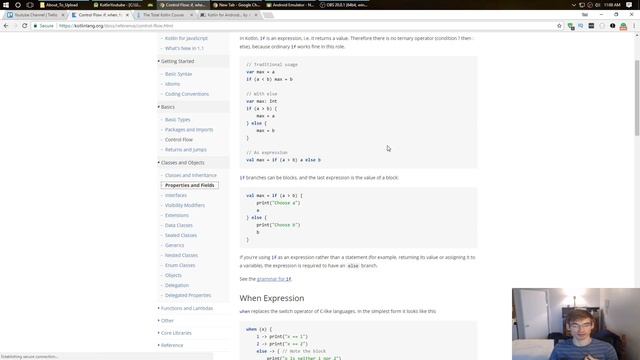This screenshot has height=360, width=640.
Task: Open Packages and Imports page
Action: coord(189,129)
